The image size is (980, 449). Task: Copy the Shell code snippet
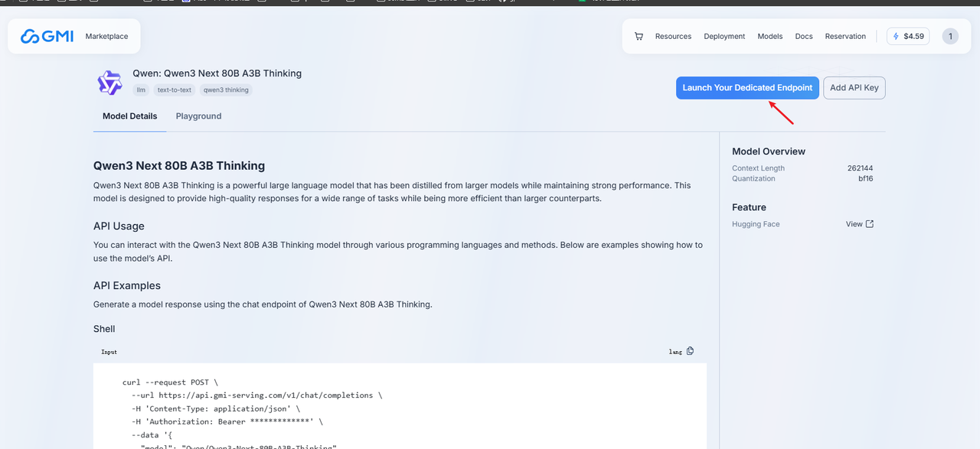pyautogui.click(x=690, y=351)
